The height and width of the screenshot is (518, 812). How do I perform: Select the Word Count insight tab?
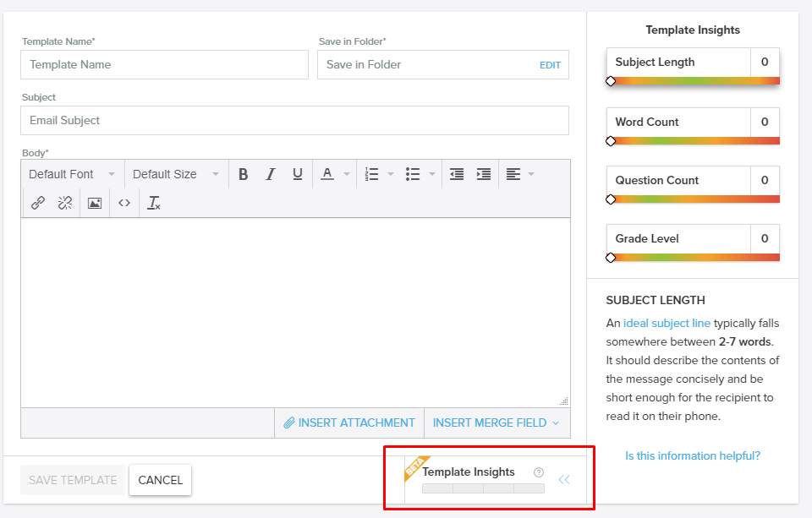[678, 122]
